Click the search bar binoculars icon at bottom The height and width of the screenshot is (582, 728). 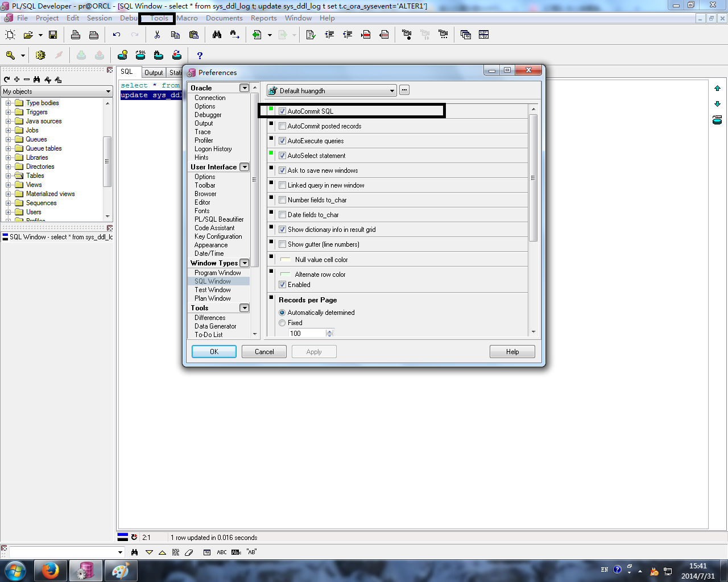click(134, 552)
